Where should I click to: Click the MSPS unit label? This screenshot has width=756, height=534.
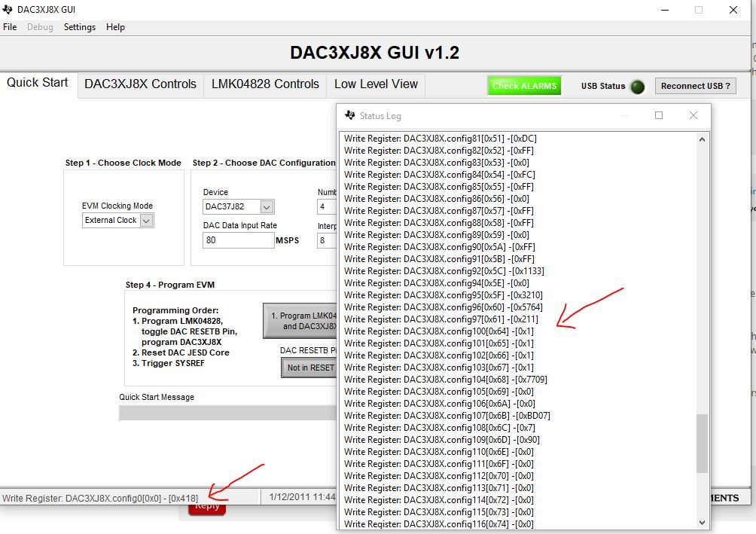288,240
